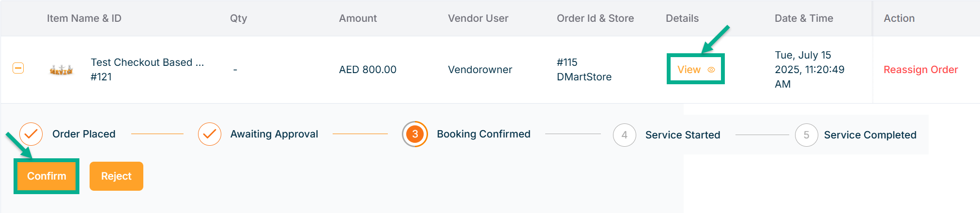Click the step 3 Booking Confirmed circle
The width and height of the screenshot is (980, 213).
tap(415, 134)
